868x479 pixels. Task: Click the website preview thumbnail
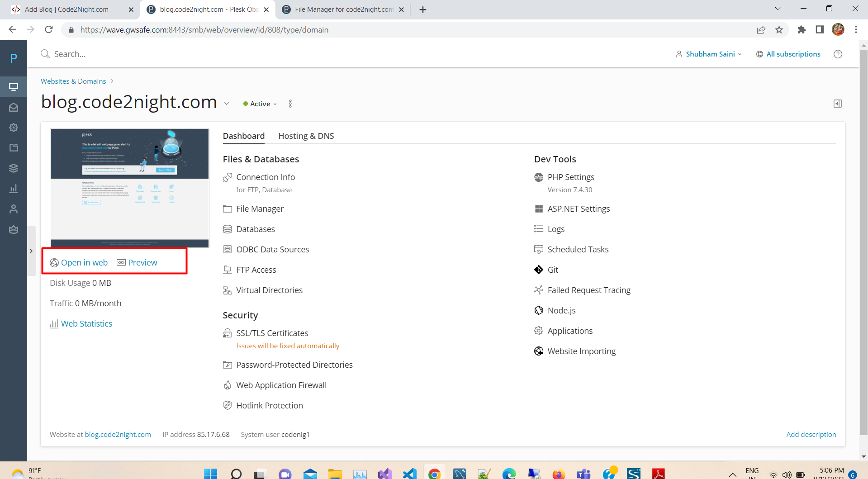click(x=130, y=188)
